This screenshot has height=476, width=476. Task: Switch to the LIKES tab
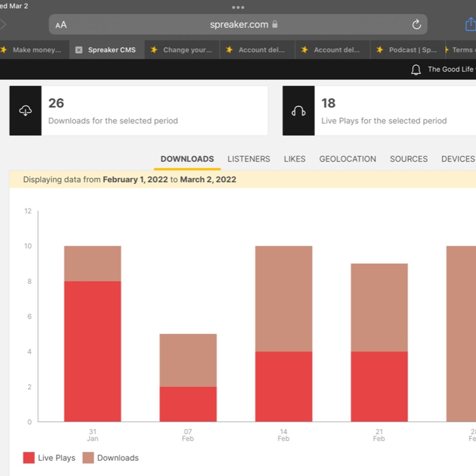point(294,159)
